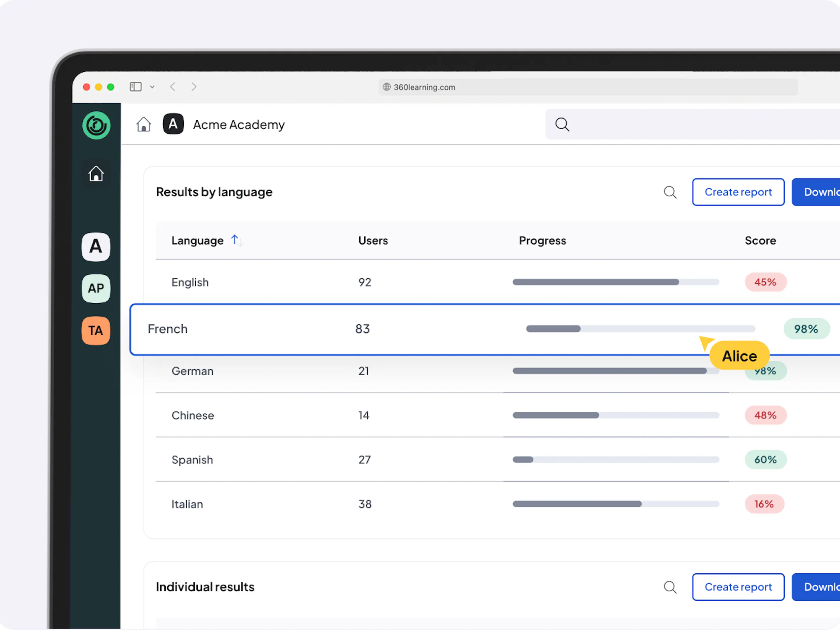Click the German progress bar
840x630 pixels.
pyautogui.click(x=616, y=371)
